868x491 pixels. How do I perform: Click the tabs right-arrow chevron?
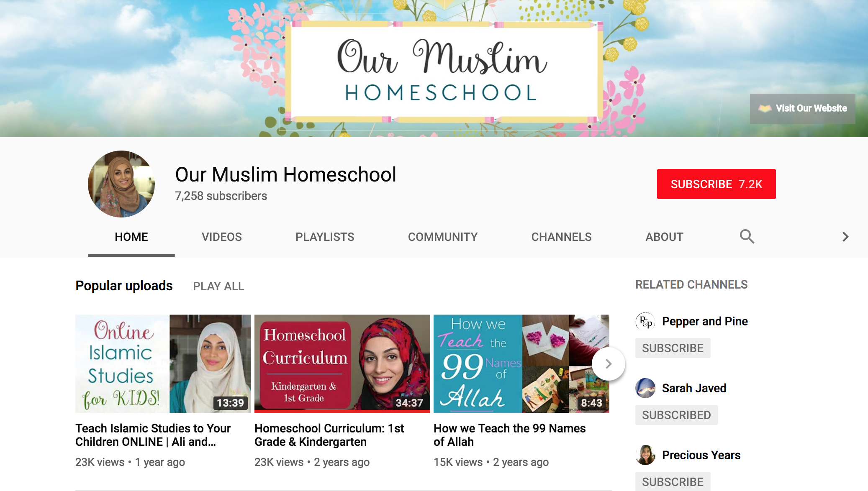point(845,237)
